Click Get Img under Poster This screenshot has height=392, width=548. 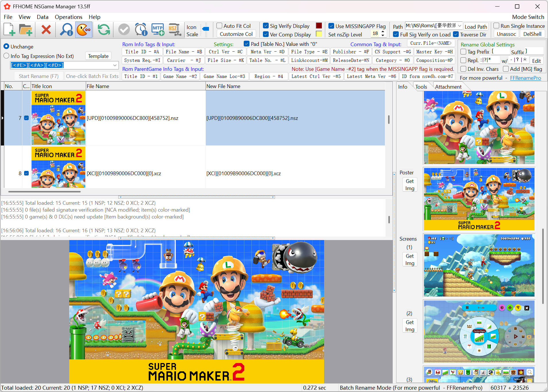click(410, 185)
